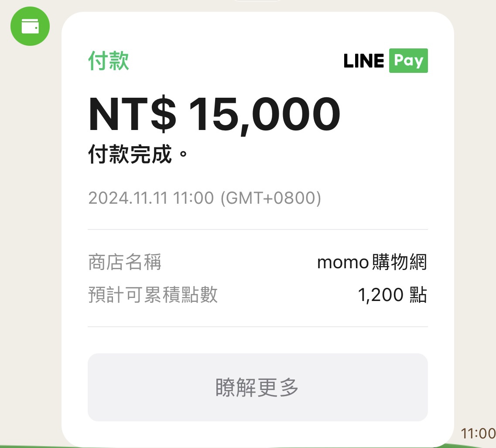This screenshot has height=448, width=496.
Task: Tap the green wallet avatar icon
Action: 30,26
